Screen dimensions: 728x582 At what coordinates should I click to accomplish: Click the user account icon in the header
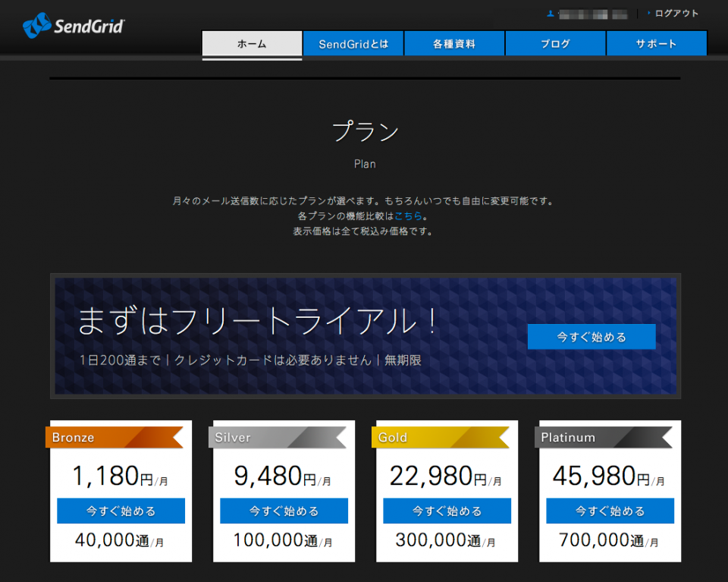(549, 12)
